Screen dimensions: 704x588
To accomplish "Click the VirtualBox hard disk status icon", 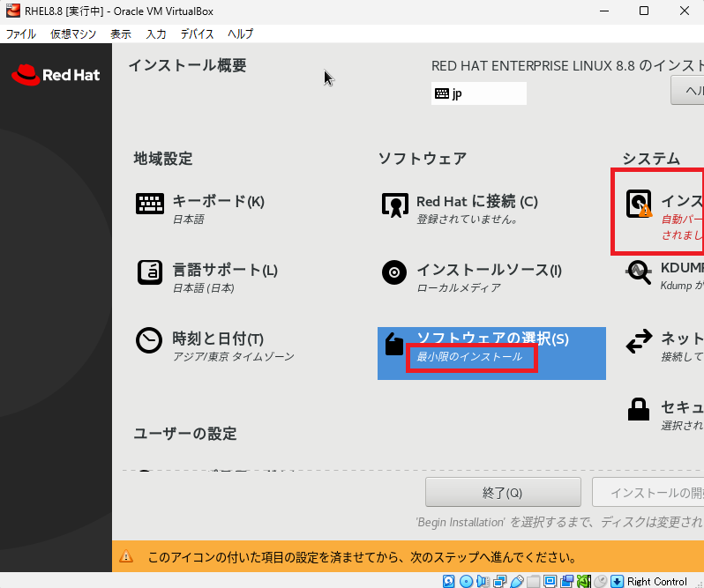I will [x=448, y=581].
